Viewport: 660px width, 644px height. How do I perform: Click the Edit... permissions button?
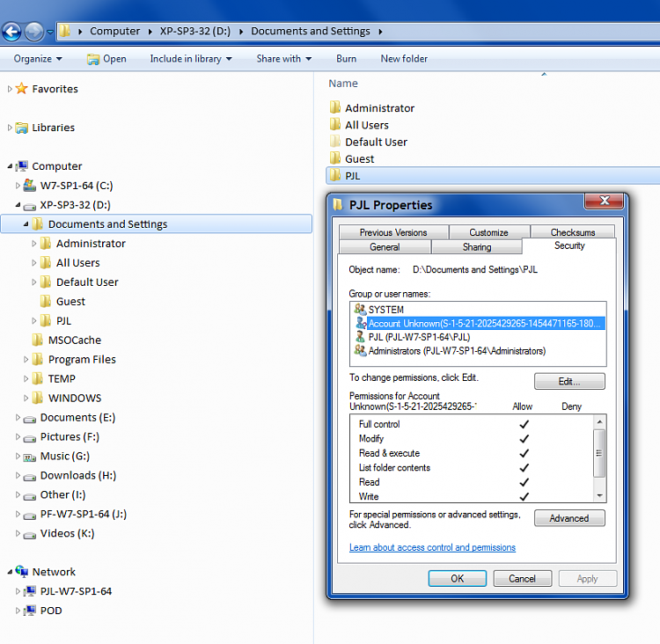click(x=569, y=381)
